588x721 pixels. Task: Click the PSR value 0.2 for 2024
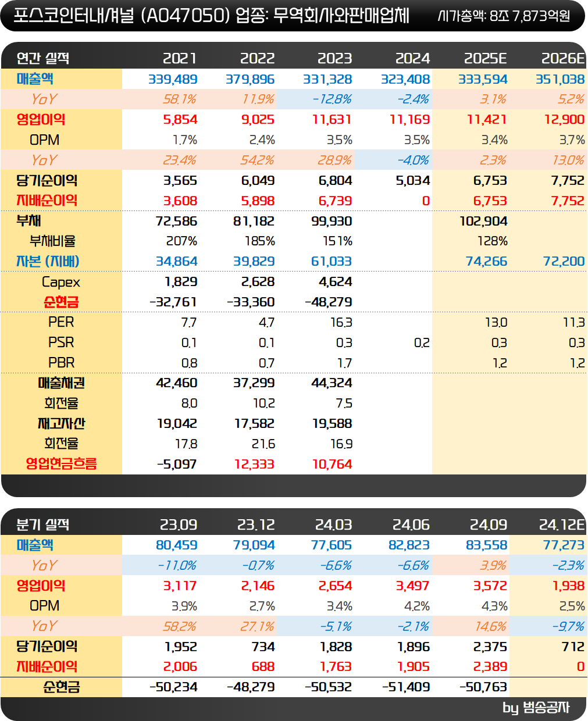point(422,343)
